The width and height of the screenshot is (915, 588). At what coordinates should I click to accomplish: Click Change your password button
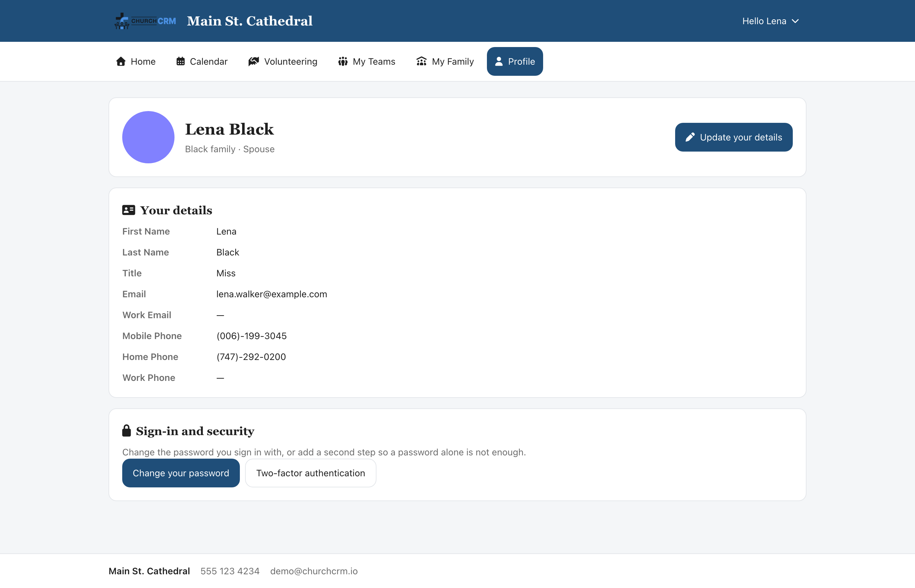181,473
